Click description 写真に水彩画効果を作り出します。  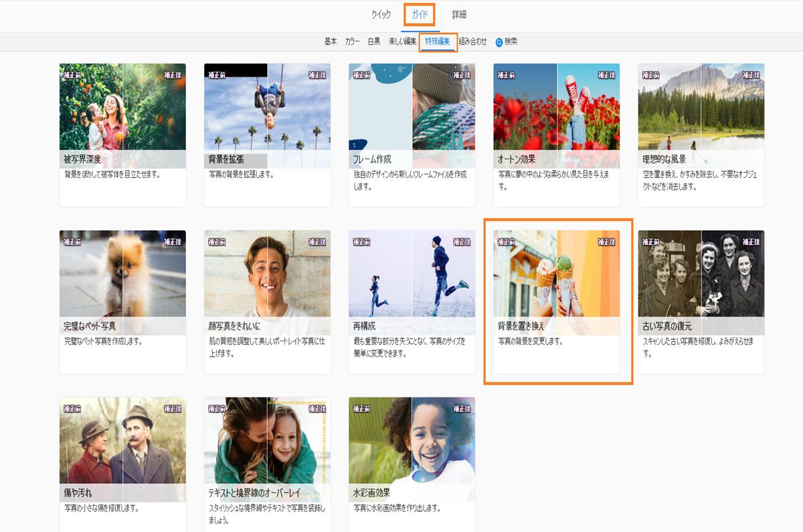[x=397, y=509]
